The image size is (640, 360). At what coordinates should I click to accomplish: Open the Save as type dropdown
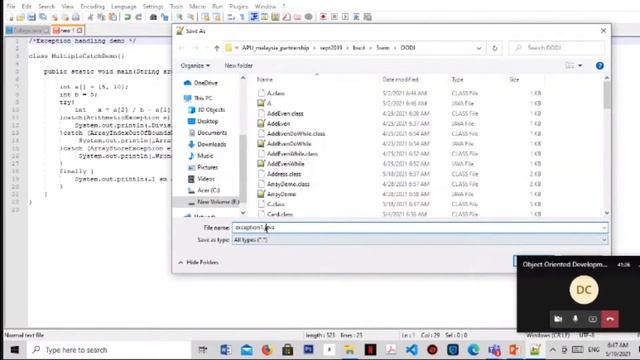[420, 240]
